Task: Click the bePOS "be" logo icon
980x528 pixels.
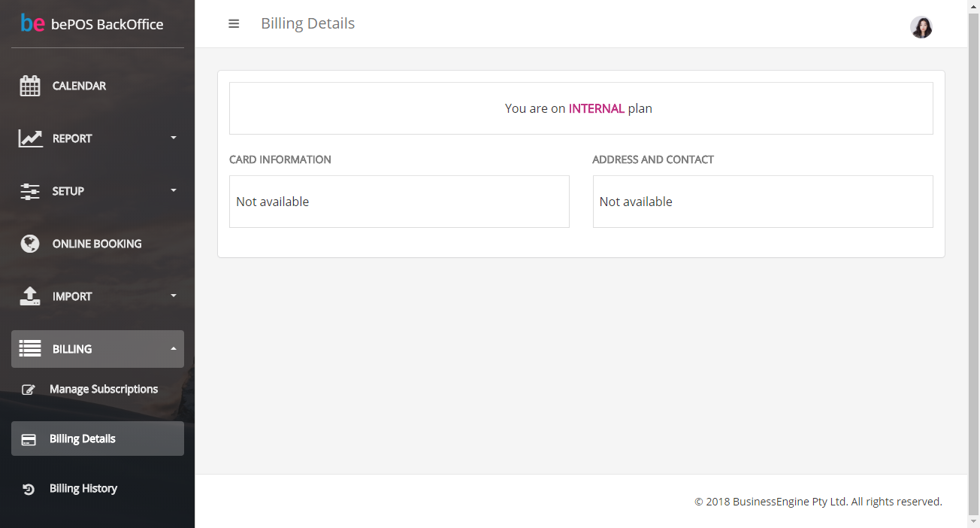Action: [32, 23]
